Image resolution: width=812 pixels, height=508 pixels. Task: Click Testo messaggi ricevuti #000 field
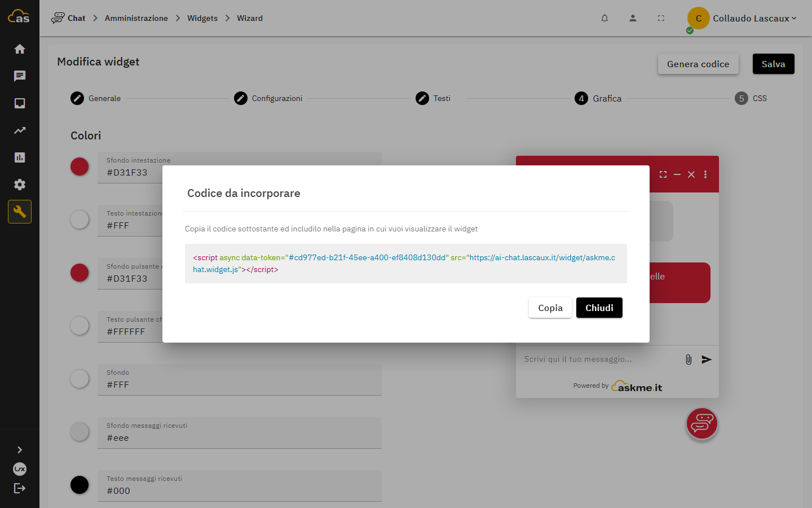[x=240, y=485]
